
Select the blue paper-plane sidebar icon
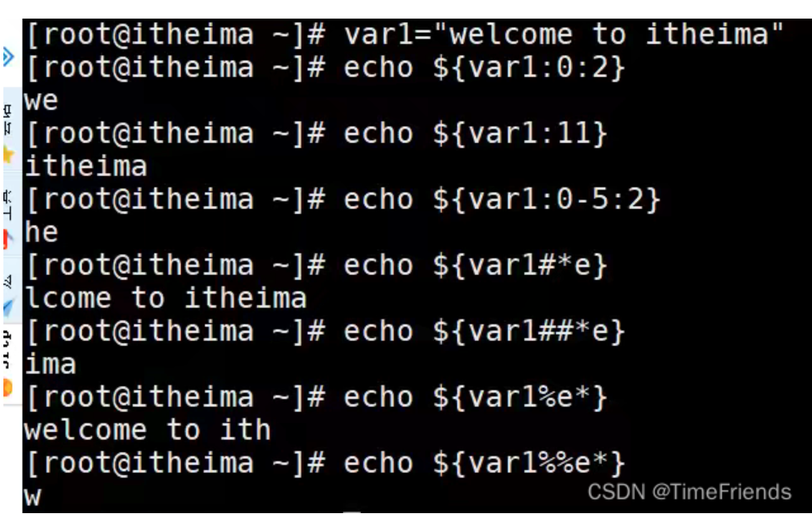[x=8, y=308]
